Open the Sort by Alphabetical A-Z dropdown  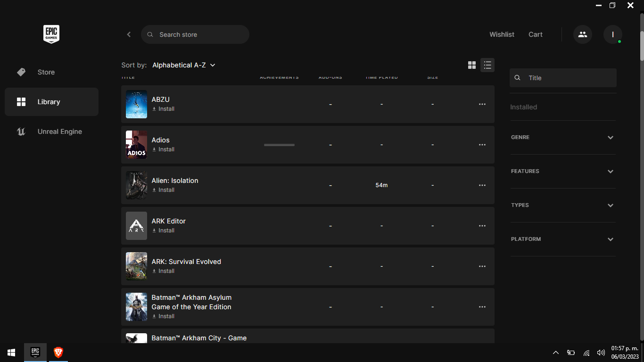pyautogui.click(x=184, y=65)
